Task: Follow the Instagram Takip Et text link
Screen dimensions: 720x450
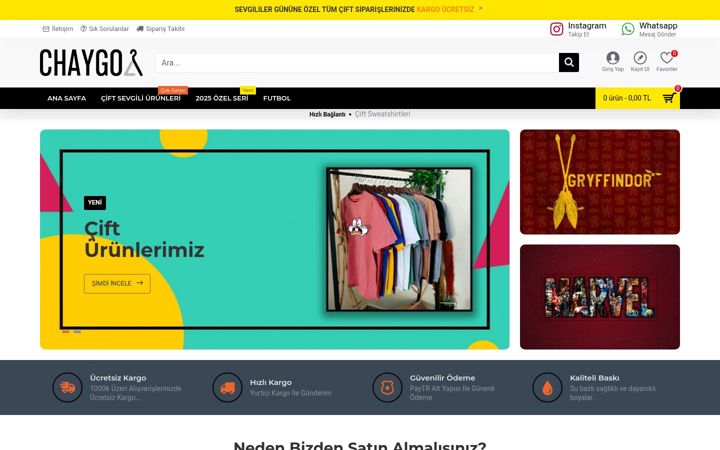Action: tap(578, 34)
